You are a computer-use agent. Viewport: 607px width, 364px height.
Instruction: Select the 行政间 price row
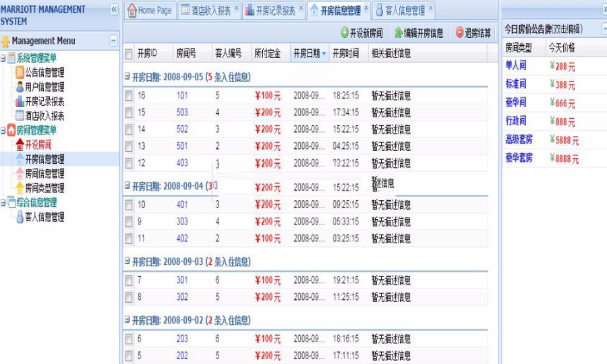point(554,121)
